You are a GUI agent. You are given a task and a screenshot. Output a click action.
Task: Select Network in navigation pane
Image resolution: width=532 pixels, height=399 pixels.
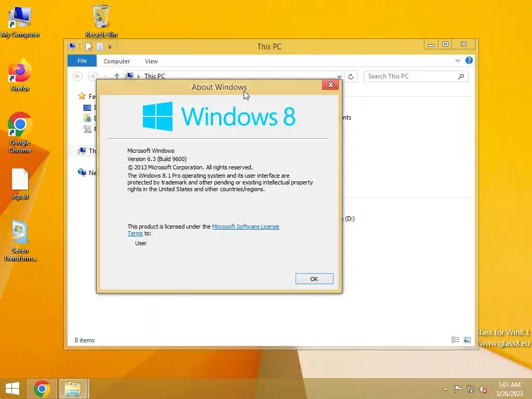pos(87,172)
